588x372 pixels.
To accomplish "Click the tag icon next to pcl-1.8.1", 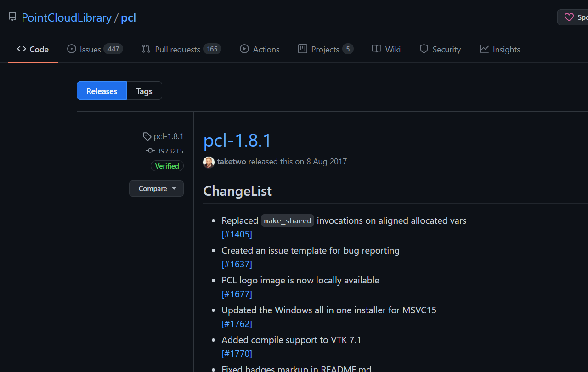I will point(147,136).
